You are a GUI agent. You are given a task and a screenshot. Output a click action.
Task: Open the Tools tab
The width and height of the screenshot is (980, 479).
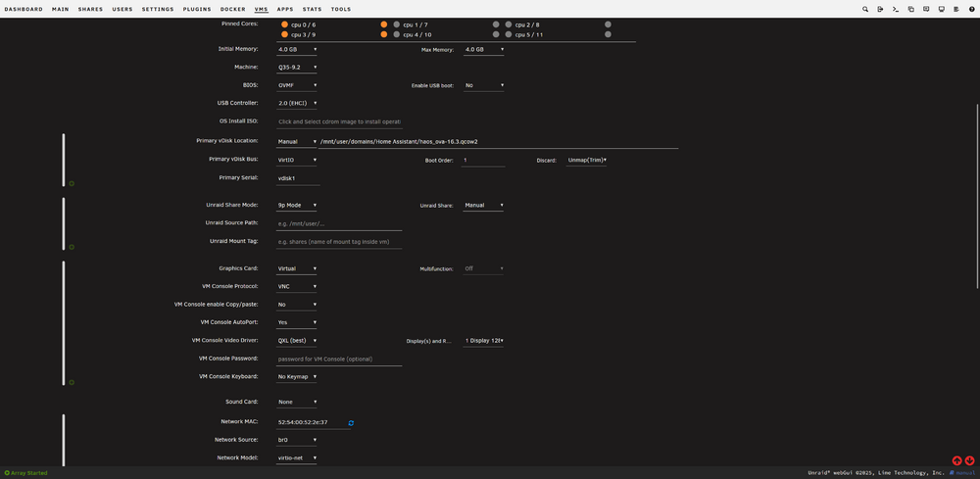coord(341,10)
